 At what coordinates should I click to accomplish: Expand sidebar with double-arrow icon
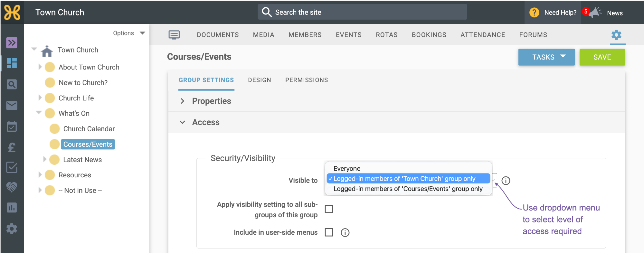[x=12, y=42]
